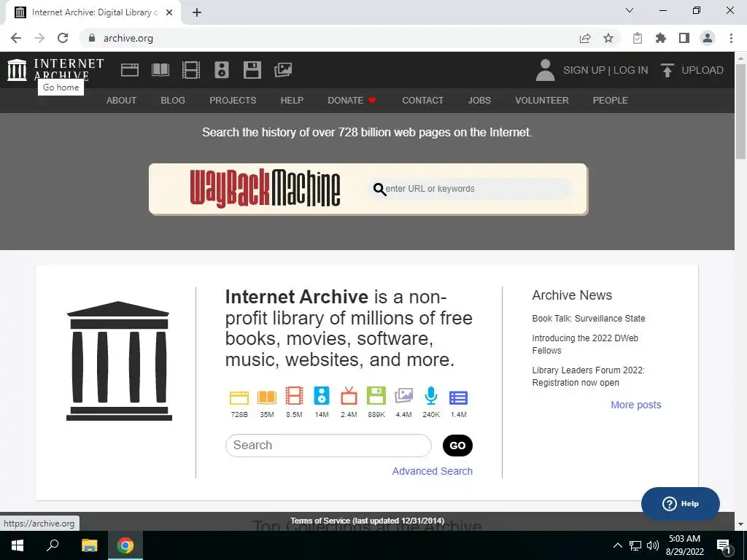This screenshot has height=560, width=747.
Task: Open More posts link
Action: pos(635,405)
